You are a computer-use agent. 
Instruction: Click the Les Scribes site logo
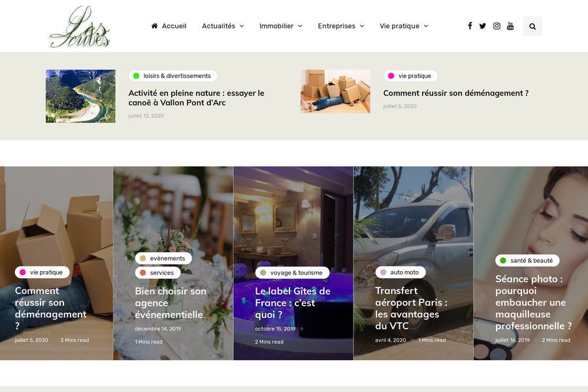point(80,27)
